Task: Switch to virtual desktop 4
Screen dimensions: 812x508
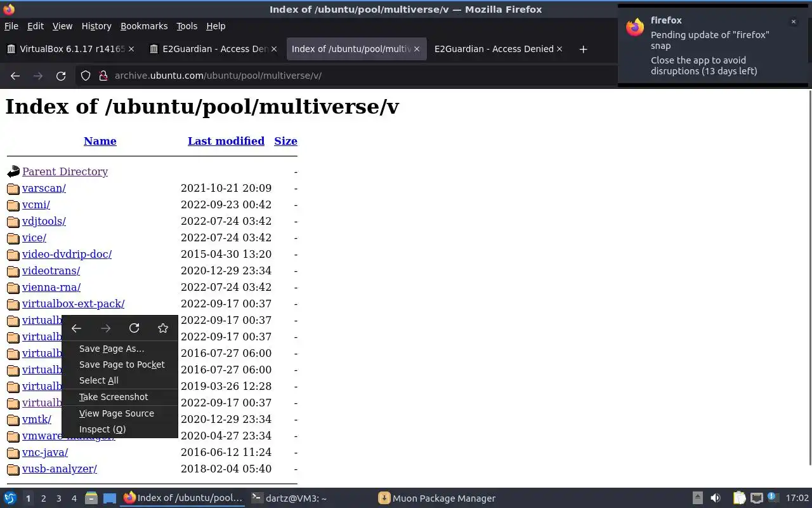Action: pos(74,498)
